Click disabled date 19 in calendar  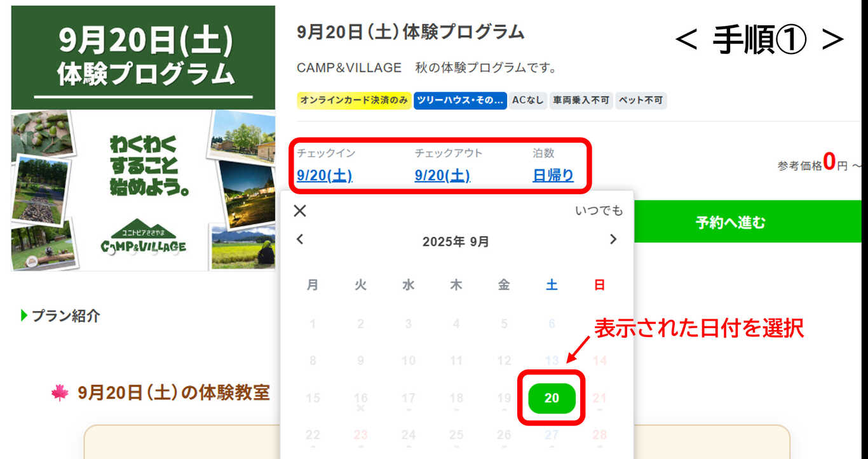click(x=504, y=399)
